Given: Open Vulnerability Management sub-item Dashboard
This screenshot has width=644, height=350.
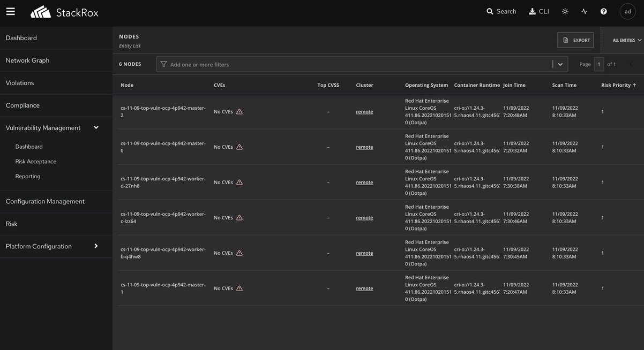Looking at the screenshot, I should point(29,147).
